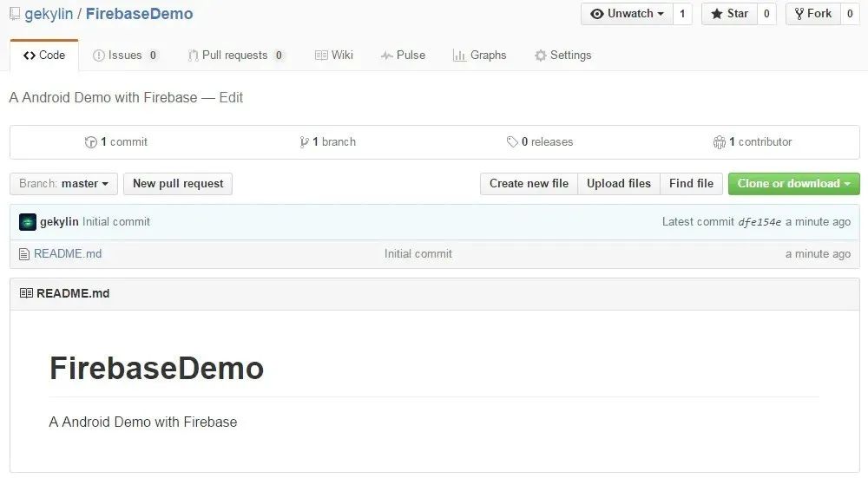Click 'a minute ago' in README.md row

(818, 254)
